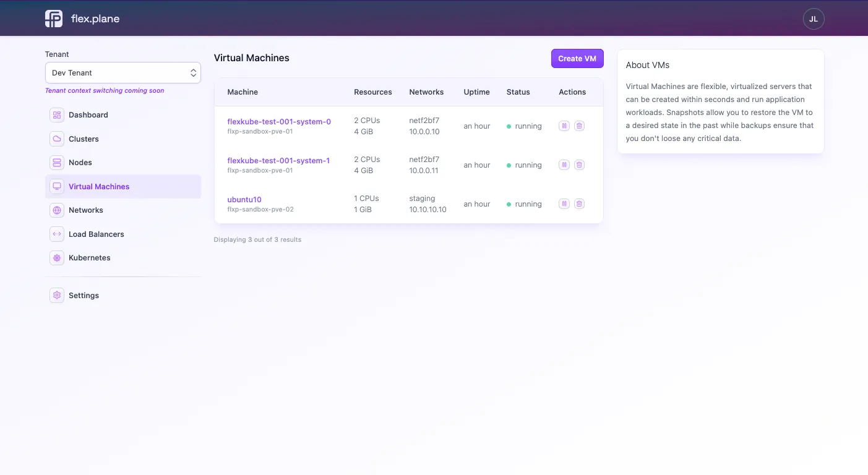Viewport: 868px width, 475px height.
Task: Click the Clusters cloud icon
Action: [x=57, y=139]
